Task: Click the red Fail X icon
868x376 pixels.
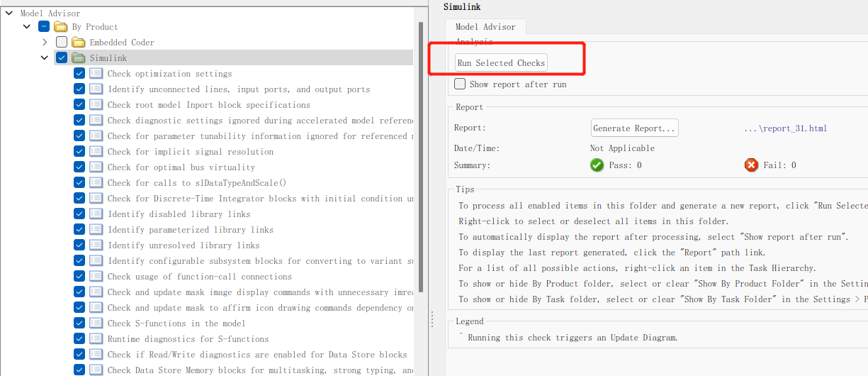Action: pos(751,165)
